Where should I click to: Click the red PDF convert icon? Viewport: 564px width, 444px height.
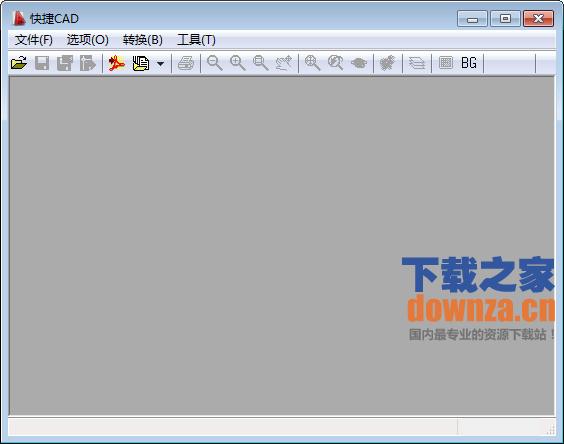[x=117, y=63]
